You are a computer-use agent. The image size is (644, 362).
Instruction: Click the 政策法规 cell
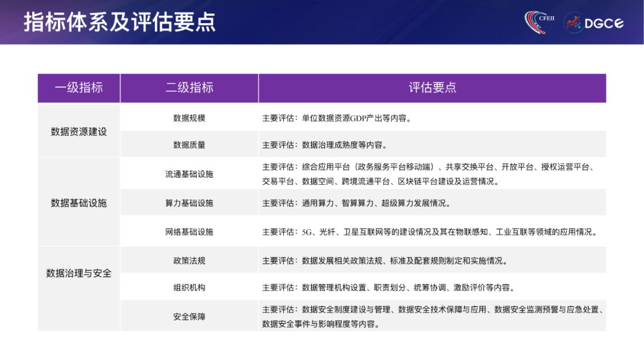click(x=190, y=261)
